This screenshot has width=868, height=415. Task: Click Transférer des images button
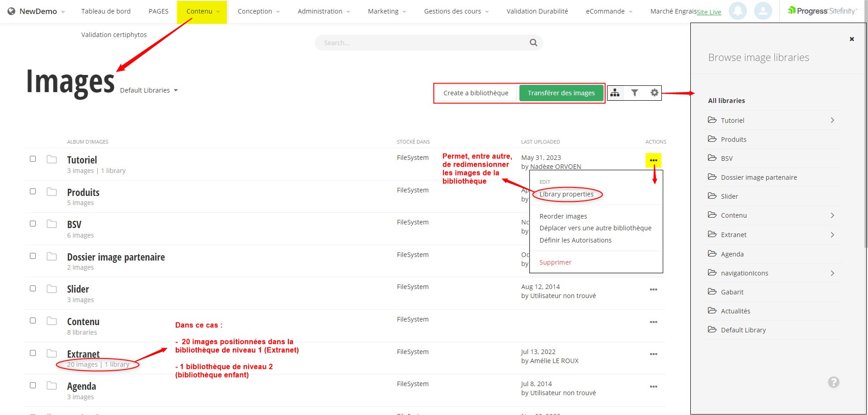[561, 93]
